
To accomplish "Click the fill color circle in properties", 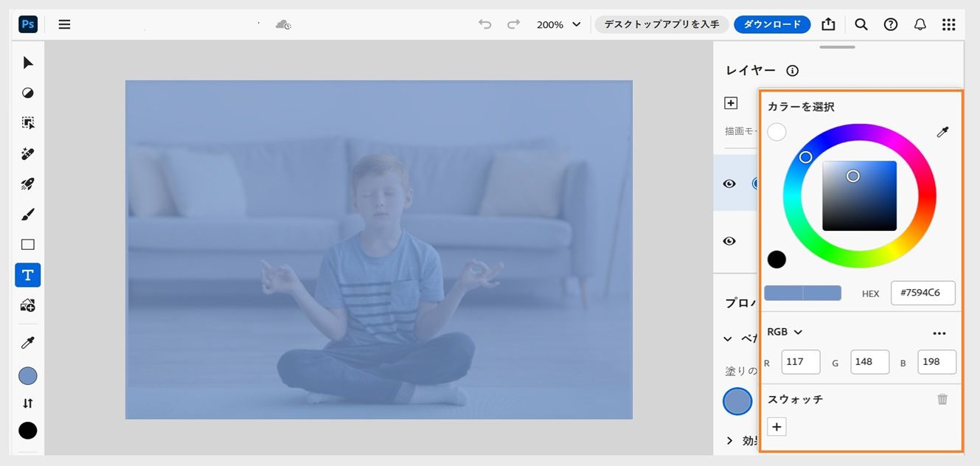I will [737, 401].
